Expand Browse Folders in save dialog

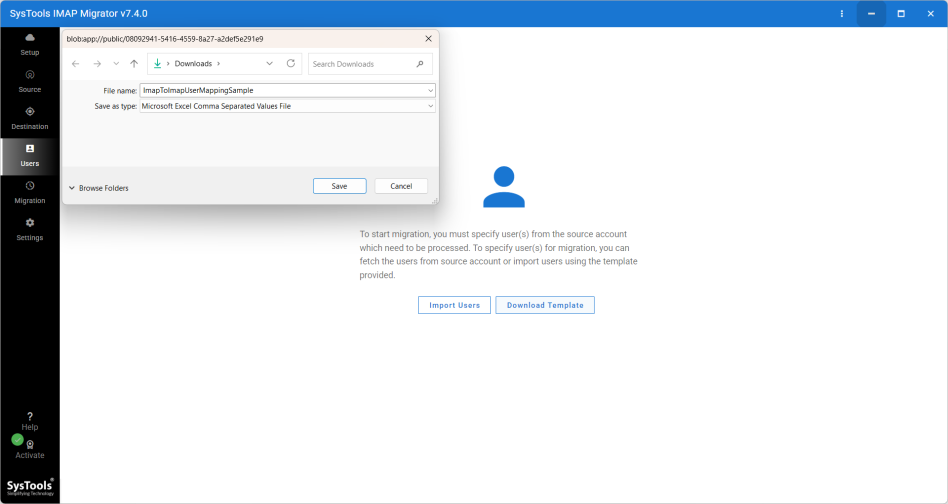point(98,188)
